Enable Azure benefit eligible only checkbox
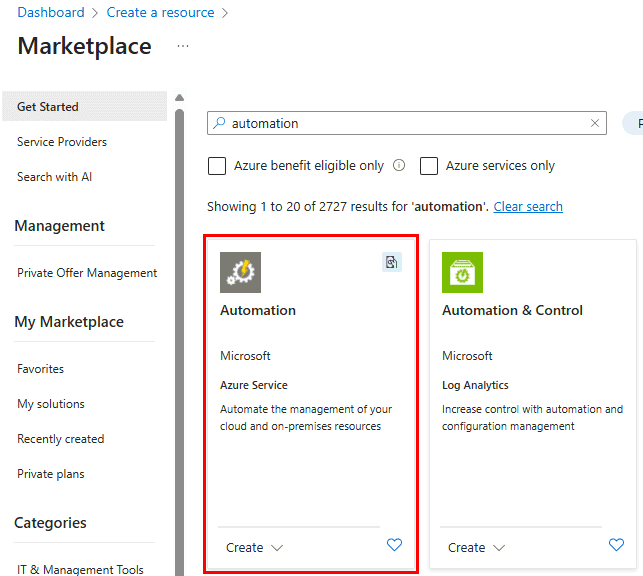643x576 pixels. (217, 166)
